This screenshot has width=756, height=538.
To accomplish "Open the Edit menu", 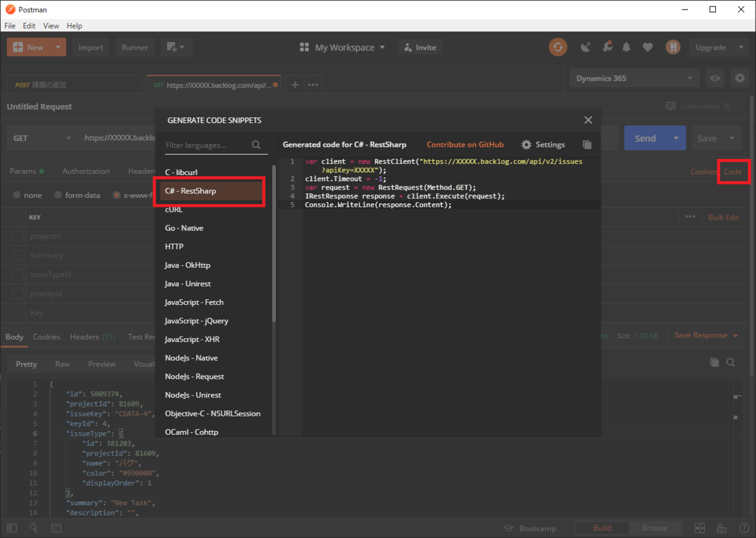I will point(29,26).
